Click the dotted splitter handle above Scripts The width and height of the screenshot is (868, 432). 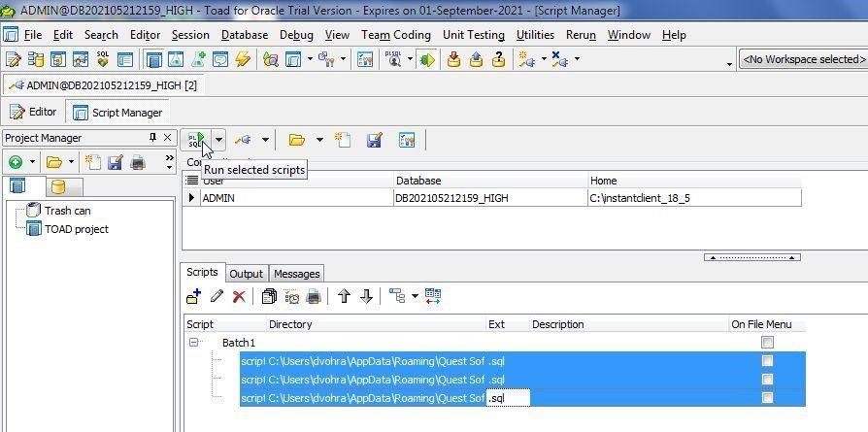click(x=751, y=257)
